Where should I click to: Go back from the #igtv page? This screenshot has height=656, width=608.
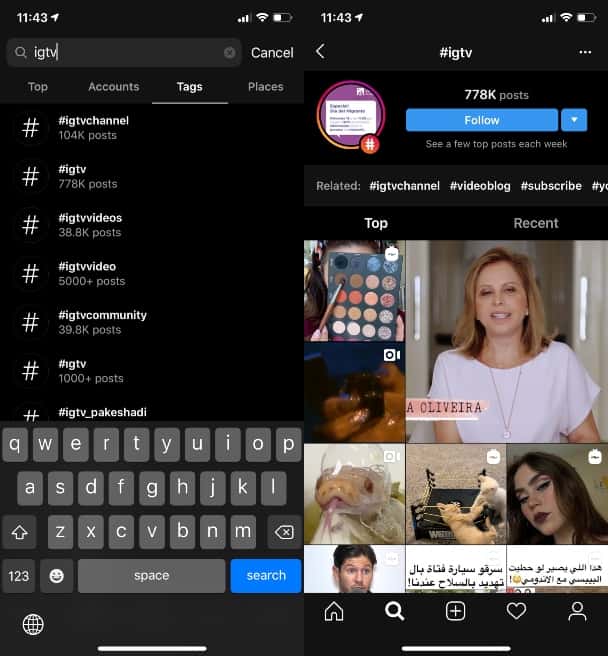click(321, 51)
